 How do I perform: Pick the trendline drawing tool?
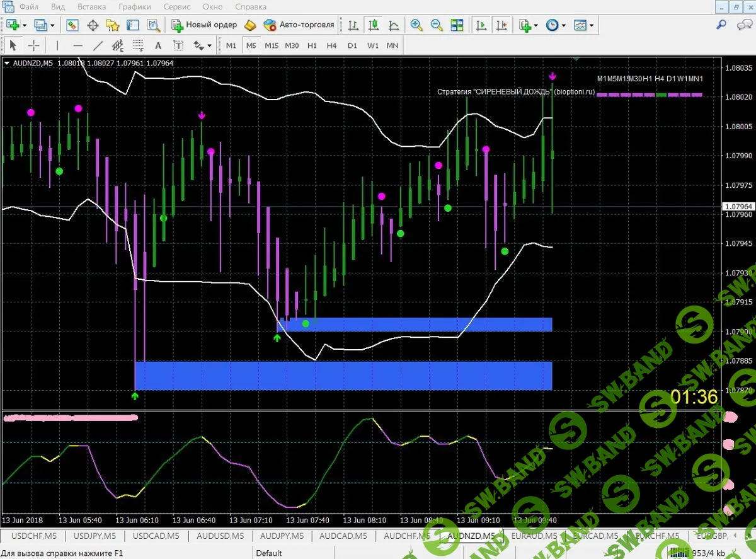click(x=98, y=45)
